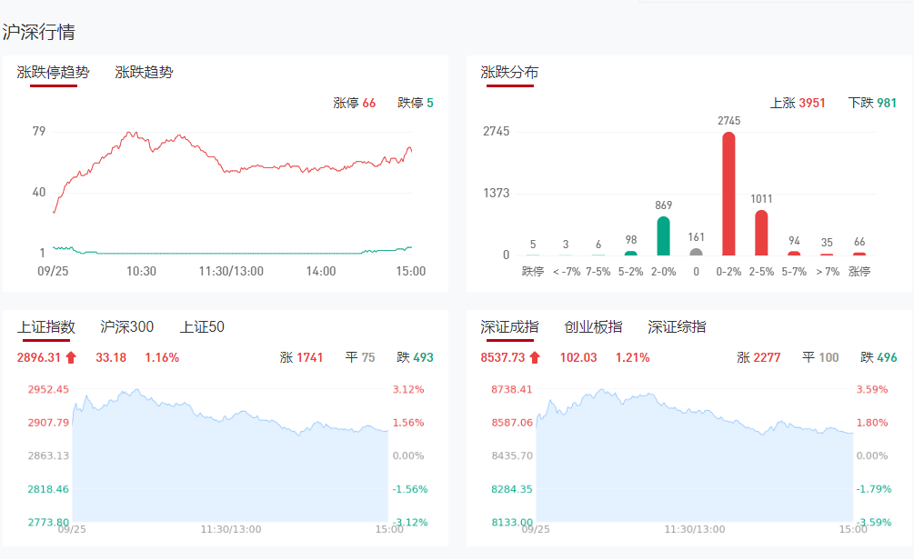Click the 下跌 981 count label
Viewport: 924px width, 560px height.
(872, 104)
